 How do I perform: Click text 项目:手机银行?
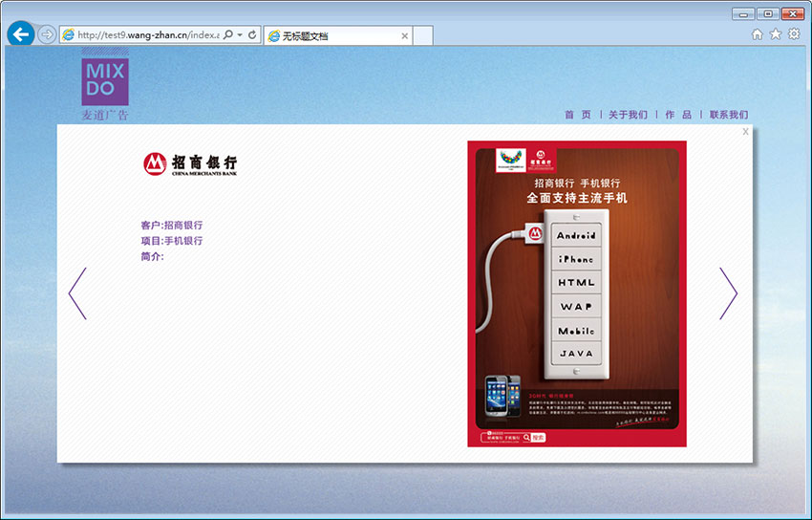tap(171, 241)
